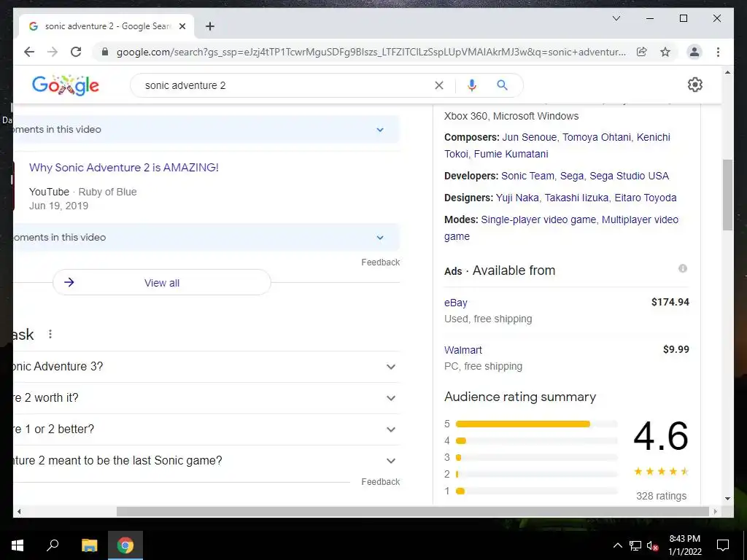The height and width of the screenshot is (560, 747).
Task: Open Google quick settings gear
Action: point(695,85)
